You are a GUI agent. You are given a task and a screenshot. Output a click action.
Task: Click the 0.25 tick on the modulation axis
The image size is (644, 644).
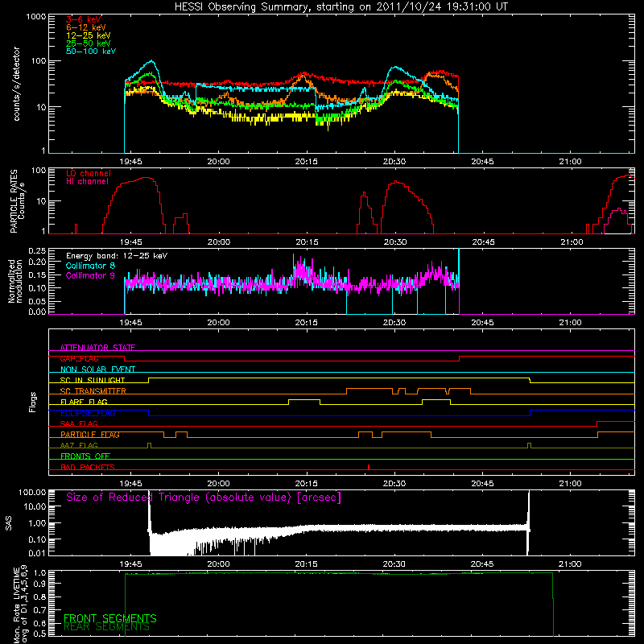tap(37, 251)
